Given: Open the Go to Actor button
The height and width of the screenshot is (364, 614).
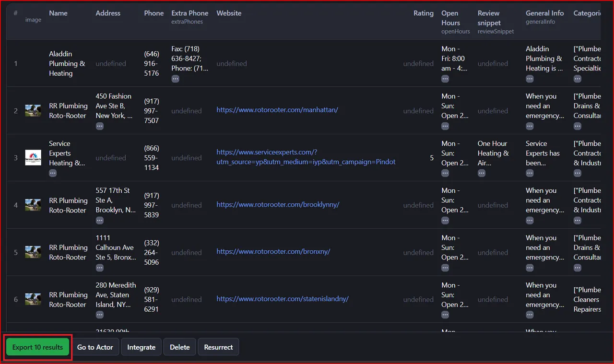Looking at the screenshot, I should pyautogui.click(x=95, y=347).
